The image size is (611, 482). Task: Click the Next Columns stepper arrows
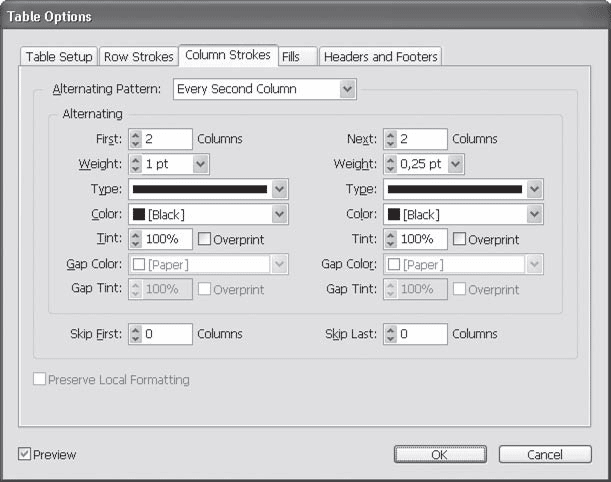pyautogui.click(x=391, y=139)
